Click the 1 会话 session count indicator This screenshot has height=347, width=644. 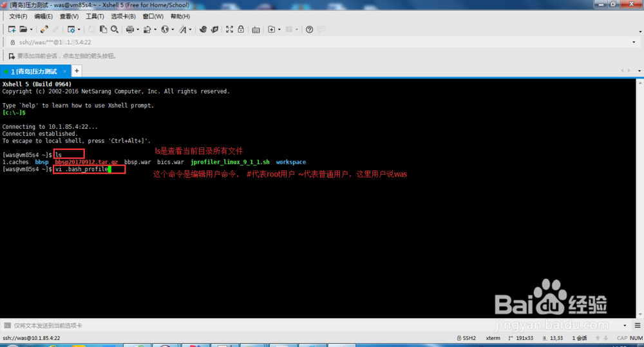[x=580, y=338]
